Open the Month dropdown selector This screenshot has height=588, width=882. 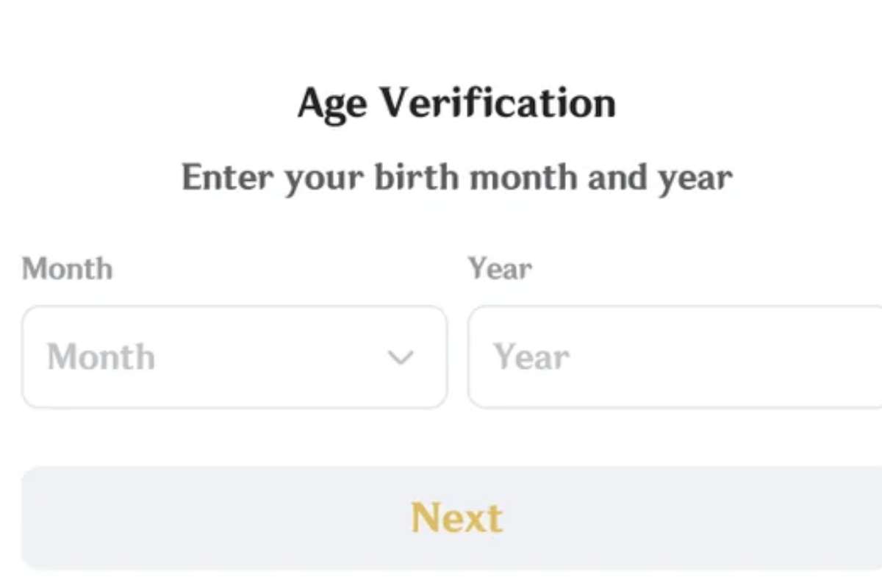pyautogui.click(x=234, y=357)
